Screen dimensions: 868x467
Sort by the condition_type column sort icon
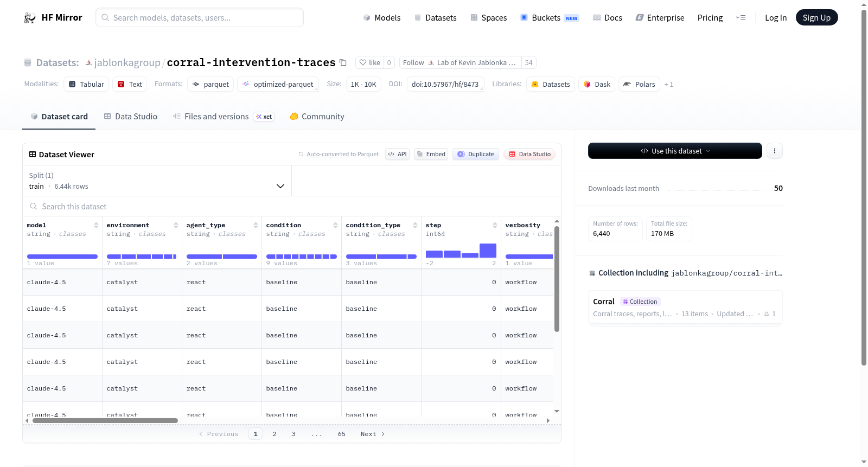(x=415, y=225)
